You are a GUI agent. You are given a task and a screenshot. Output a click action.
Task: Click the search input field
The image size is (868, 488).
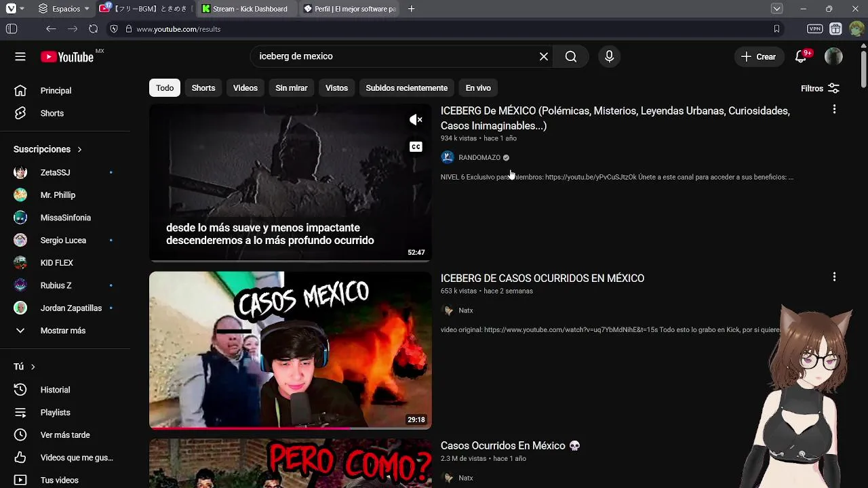point(393,56)
